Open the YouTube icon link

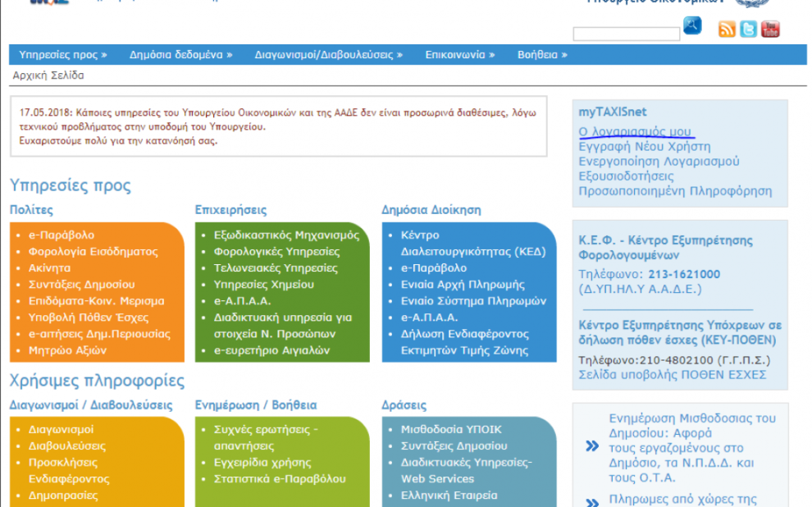pos(770,30)
